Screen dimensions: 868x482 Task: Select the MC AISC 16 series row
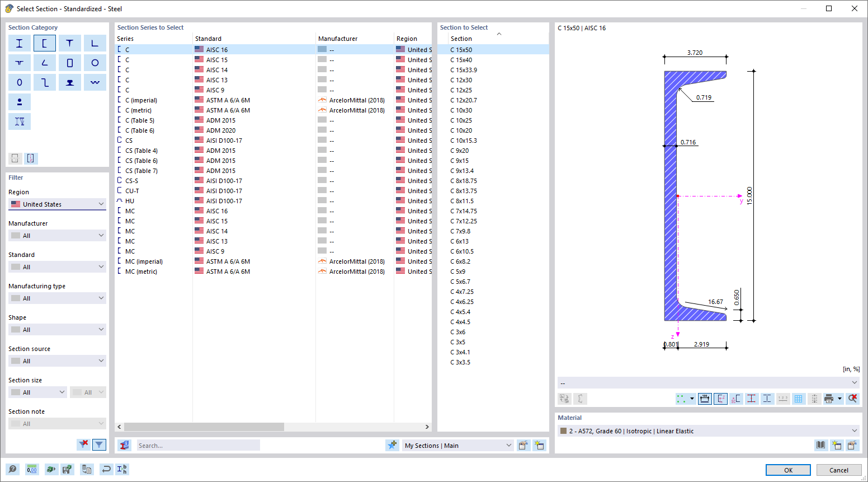coord(273,211)
